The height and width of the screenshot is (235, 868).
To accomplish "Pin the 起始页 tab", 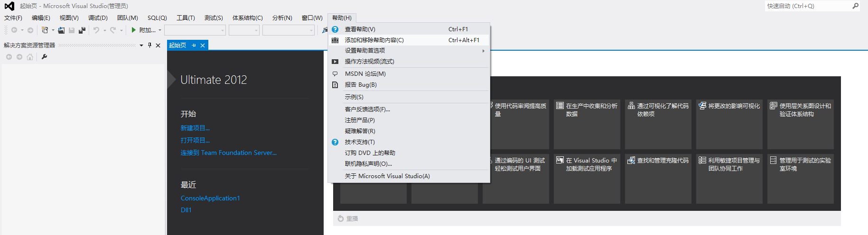I will (194, 45).
